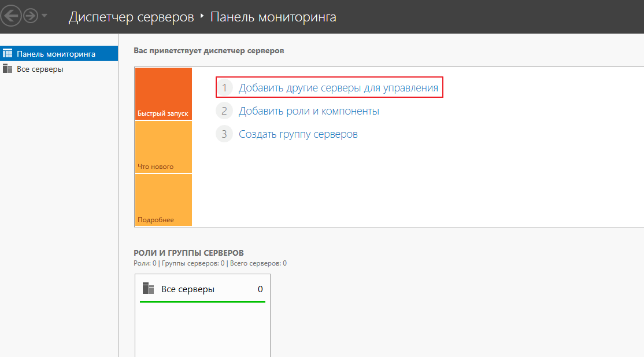The width and height of the screenshot is (644, 357).
Task: Click the Forward navigation arrow button
Action: point(30,17)
